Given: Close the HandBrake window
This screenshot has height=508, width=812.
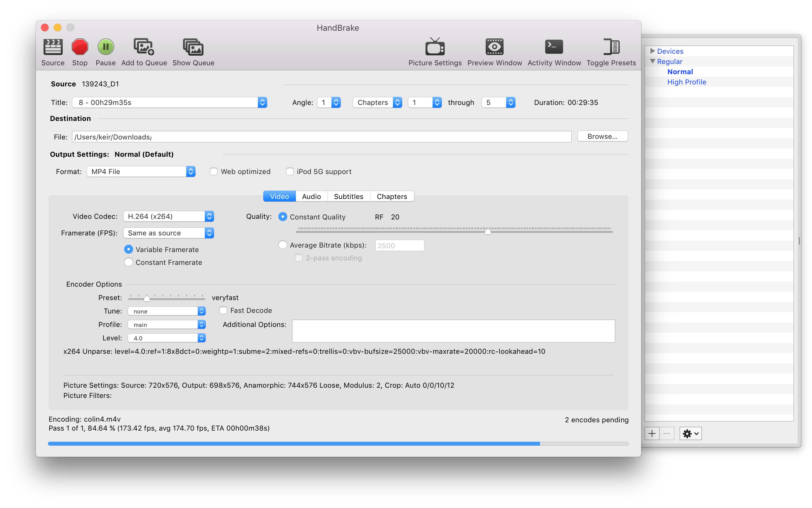Looking at the screenshot, I should click(x=45, y=28).
